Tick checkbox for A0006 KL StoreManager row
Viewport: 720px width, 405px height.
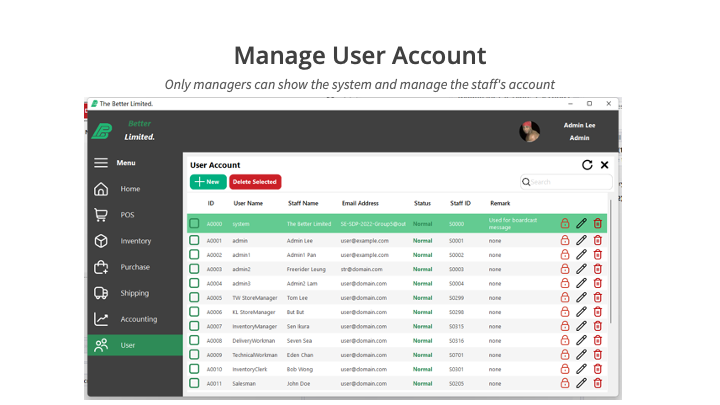(x=194, y=311)
